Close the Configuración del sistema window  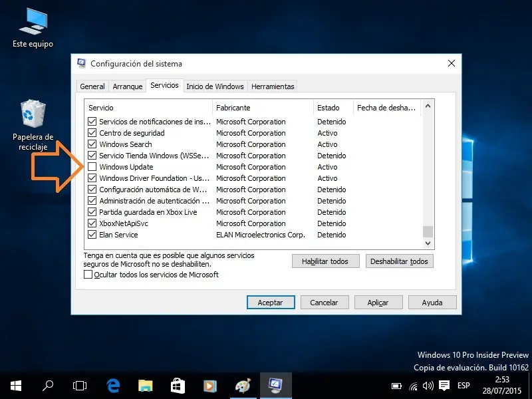[x=452, y=63]
